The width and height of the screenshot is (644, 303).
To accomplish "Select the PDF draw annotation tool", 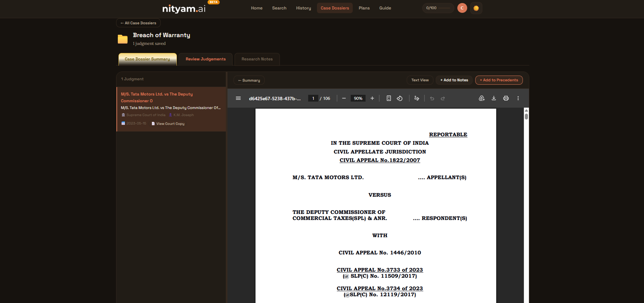I will [x=417, y=98].
